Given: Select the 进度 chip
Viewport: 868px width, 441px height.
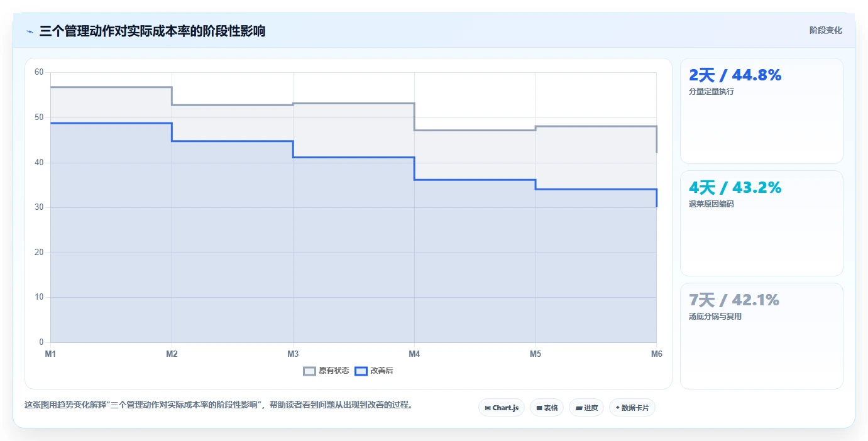Looking at the screenshot, I should pyautogui.click(x=586, y=408).
